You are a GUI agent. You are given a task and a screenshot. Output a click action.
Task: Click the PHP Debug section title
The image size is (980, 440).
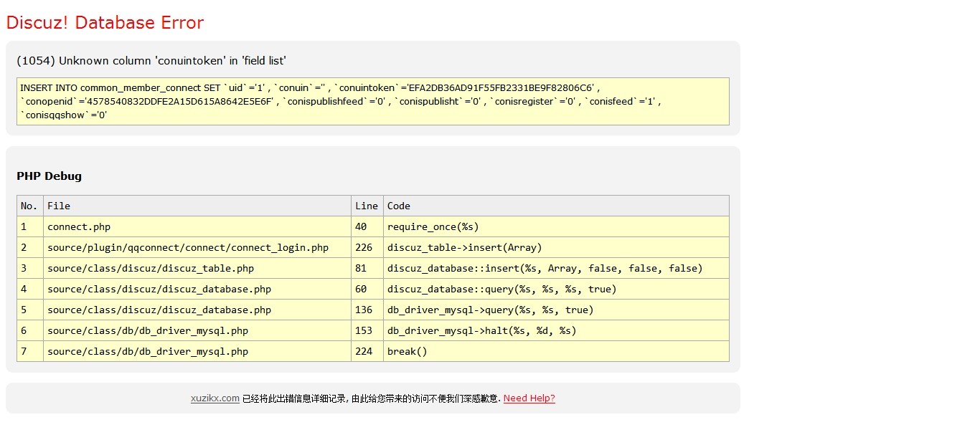point(49,176)
